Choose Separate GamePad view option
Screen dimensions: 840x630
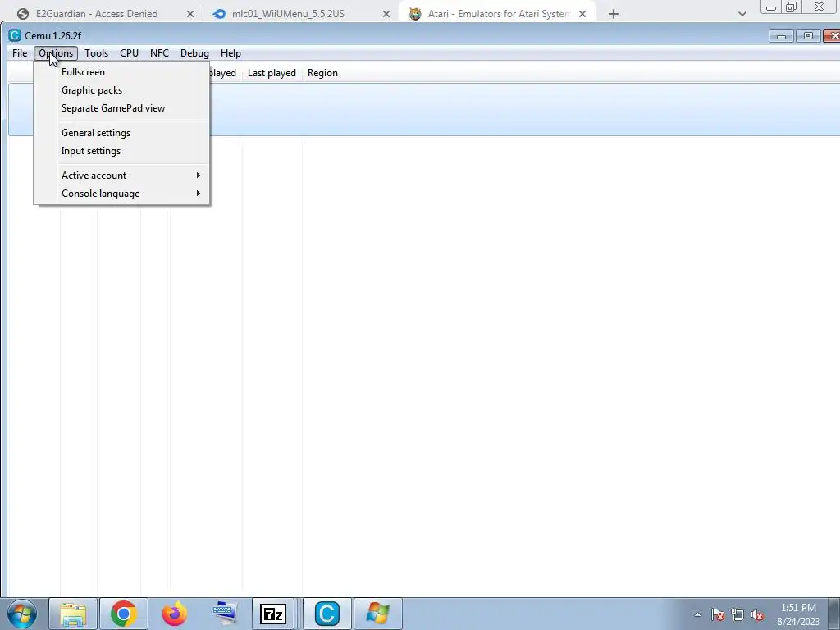122,108
